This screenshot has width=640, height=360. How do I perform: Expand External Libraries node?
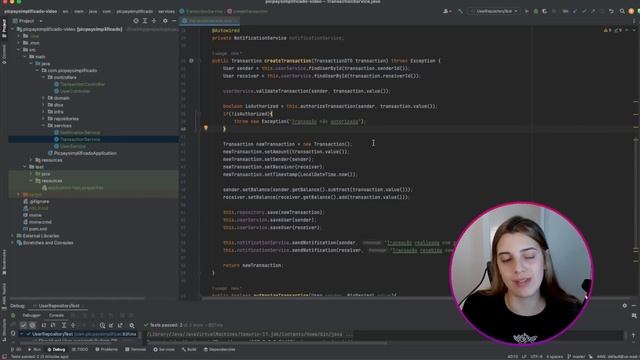(x=13, y=236)
